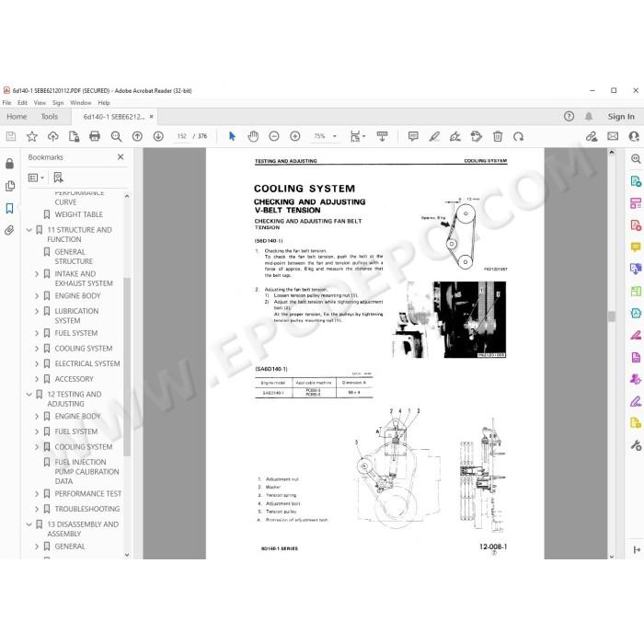Click the email envelope icon

[613, 136]
